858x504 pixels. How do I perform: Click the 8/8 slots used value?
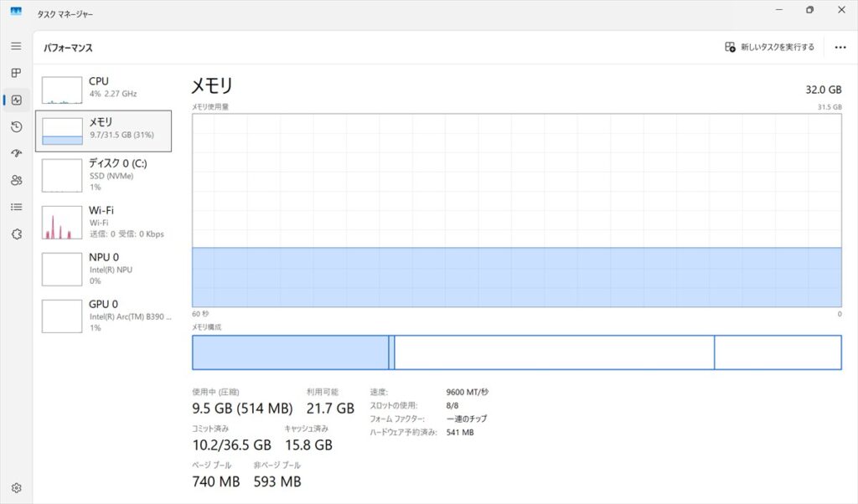[x=452, y=405]
